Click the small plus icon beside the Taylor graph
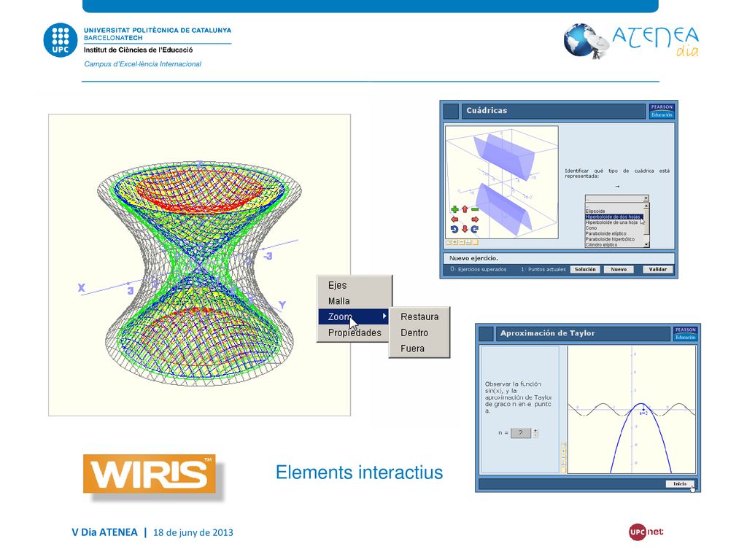Screen dimensions: 747x560 coord(563,451)
